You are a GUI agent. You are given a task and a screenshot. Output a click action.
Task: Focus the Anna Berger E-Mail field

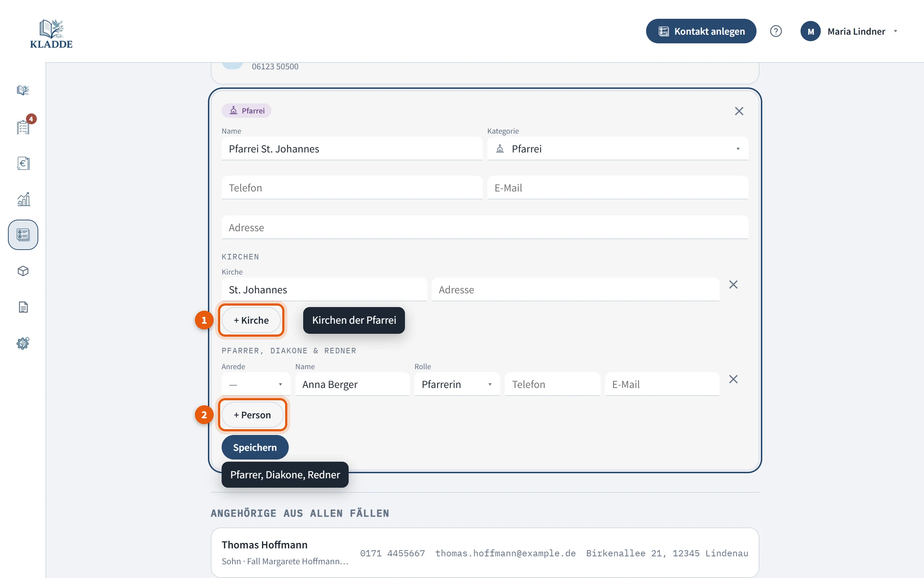(662, 384)
